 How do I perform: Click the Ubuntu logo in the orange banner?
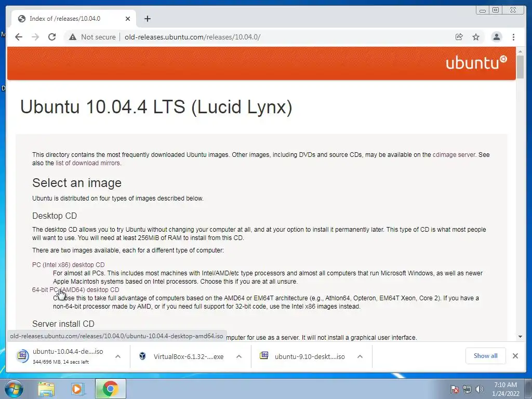pyautogui.click(x=476, y=63)
